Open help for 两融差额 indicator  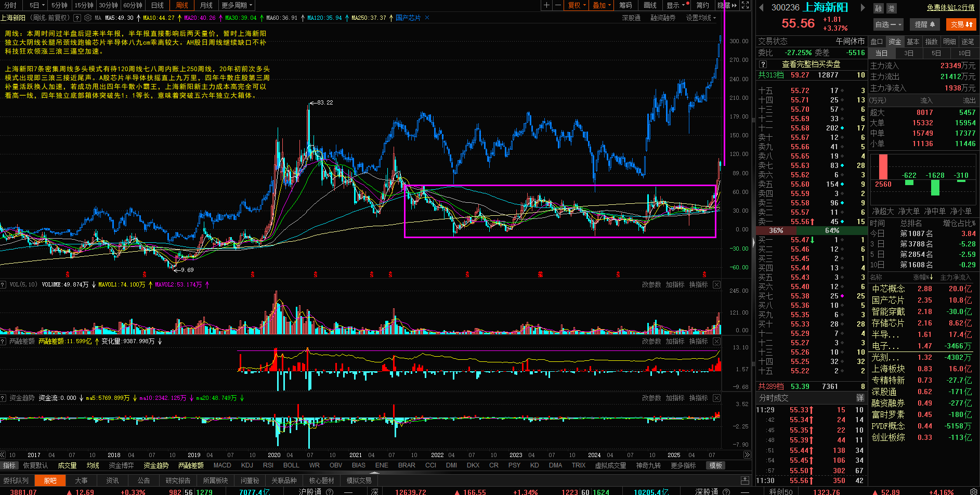pyautogui.click(x=3, y=341)
